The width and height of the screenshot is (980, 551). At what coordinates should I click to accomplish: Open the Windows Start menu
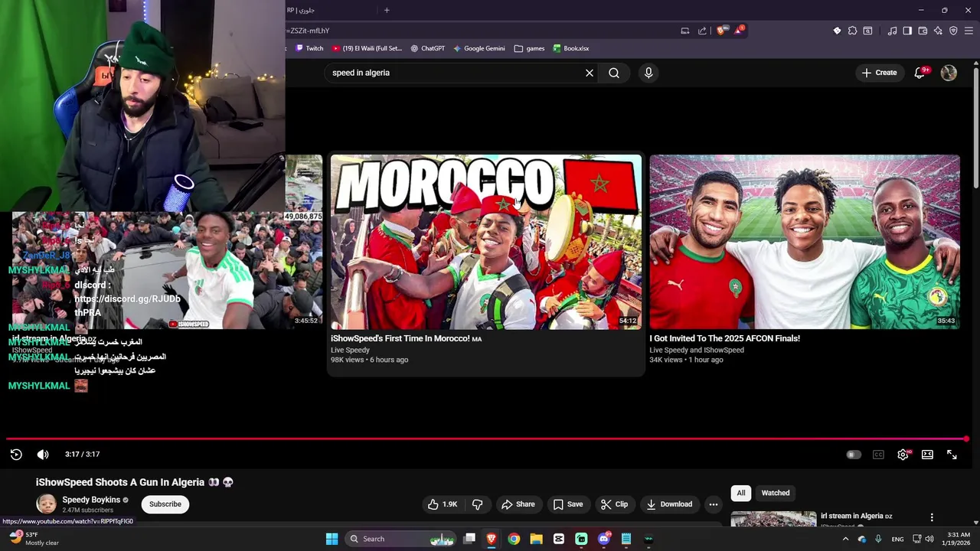point(332,539)
